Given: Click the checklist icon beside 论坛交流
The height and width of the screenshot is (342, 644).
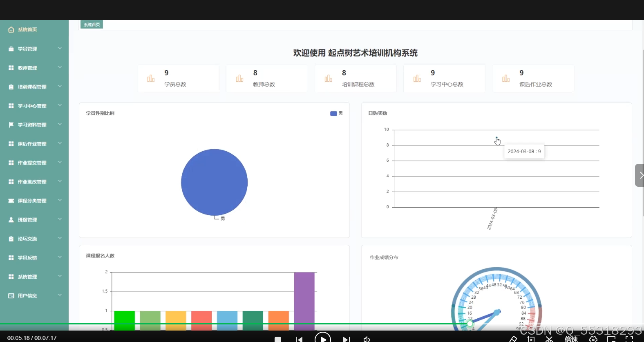Looking at the screenshot, I should 11,239.
